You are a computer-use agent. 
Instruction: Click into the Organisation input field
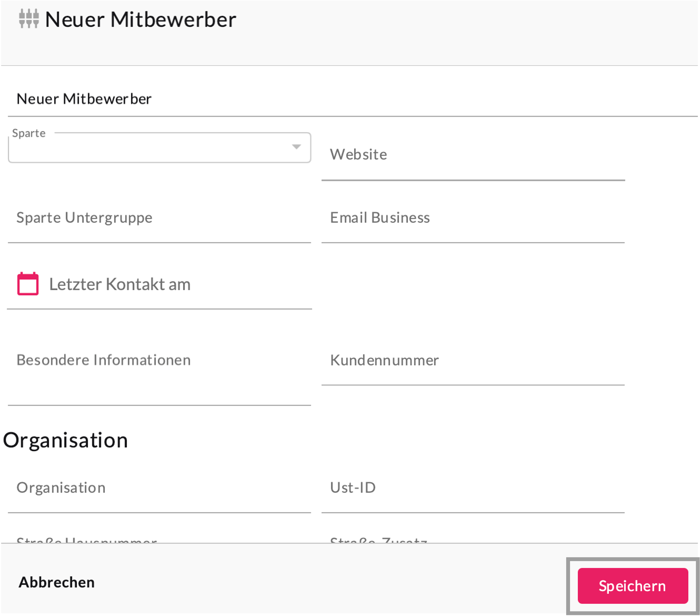pyautogui.click(x=159, y=488)
